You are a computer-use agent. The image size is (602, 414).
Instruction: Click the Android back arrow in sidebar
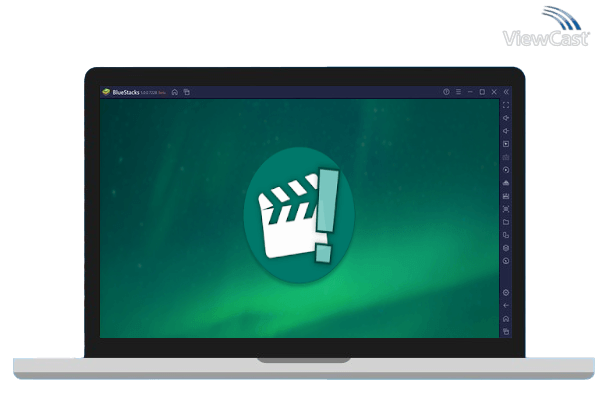[506, 306]
